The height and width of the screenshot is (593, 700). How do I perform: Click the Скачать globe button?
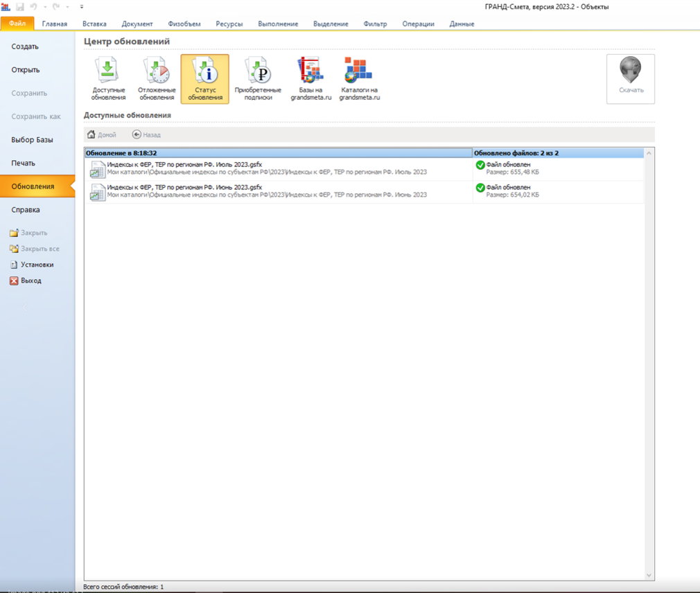(x=631, y=79)
